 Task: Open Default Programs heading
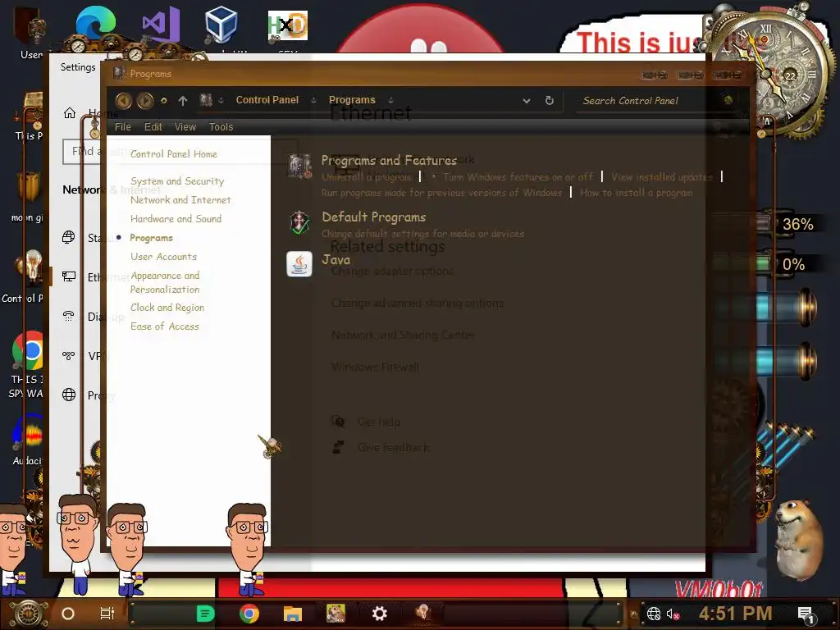(374, 217)
